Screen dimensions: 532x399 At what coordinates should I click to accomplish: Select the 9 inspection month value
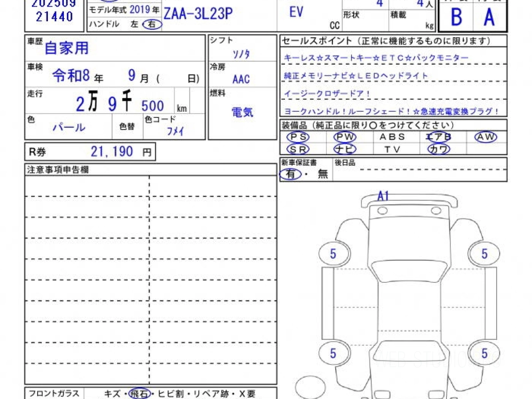point(132,75)
